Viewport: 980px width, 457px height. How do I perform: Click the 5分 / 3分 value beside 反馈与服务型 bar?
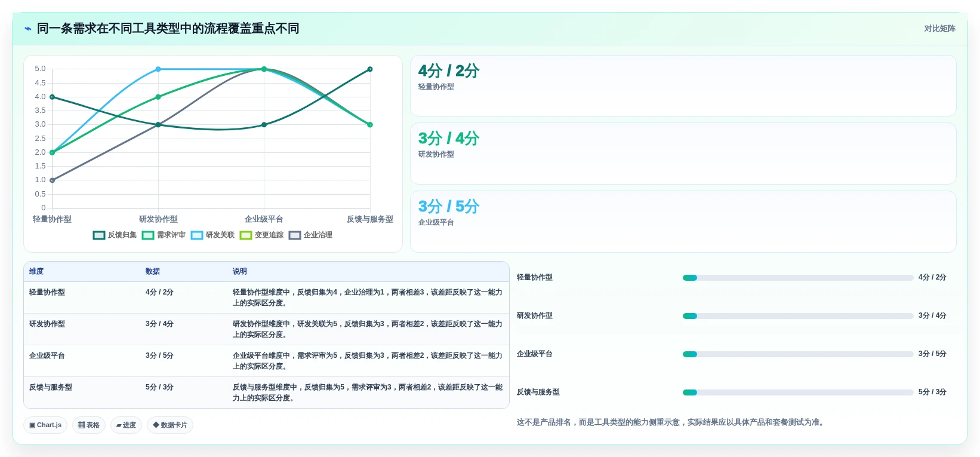(x=932, y=392)
